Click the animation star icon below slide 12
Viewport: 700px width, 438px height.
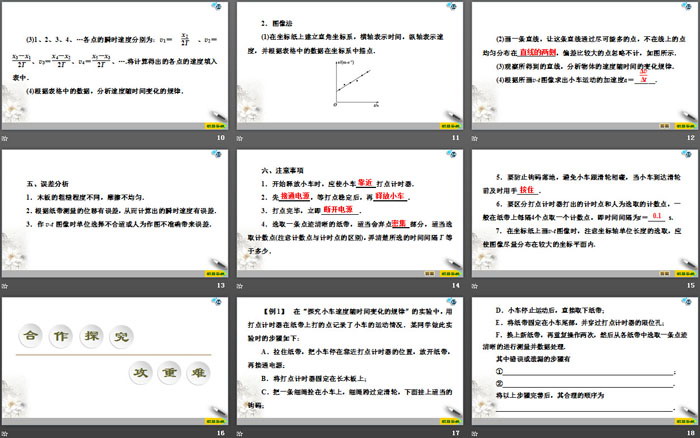tap(475, 138)
